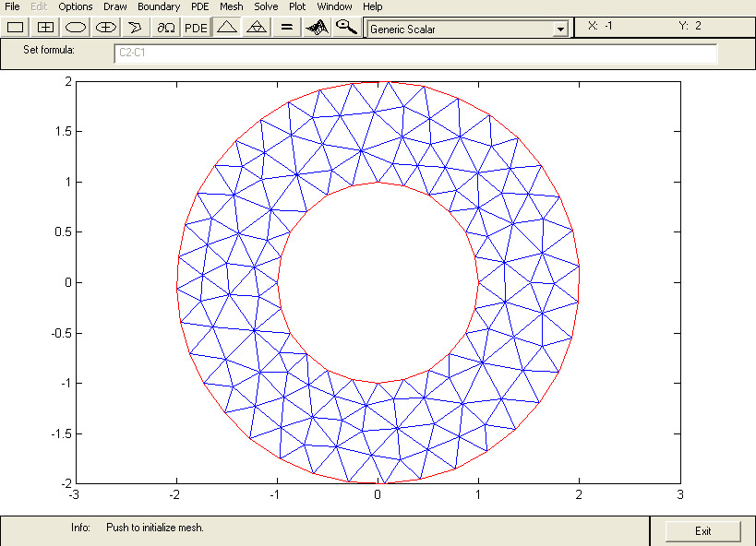
Task: Click the 'Set formula:' label
Action: [x=49, y=50]
